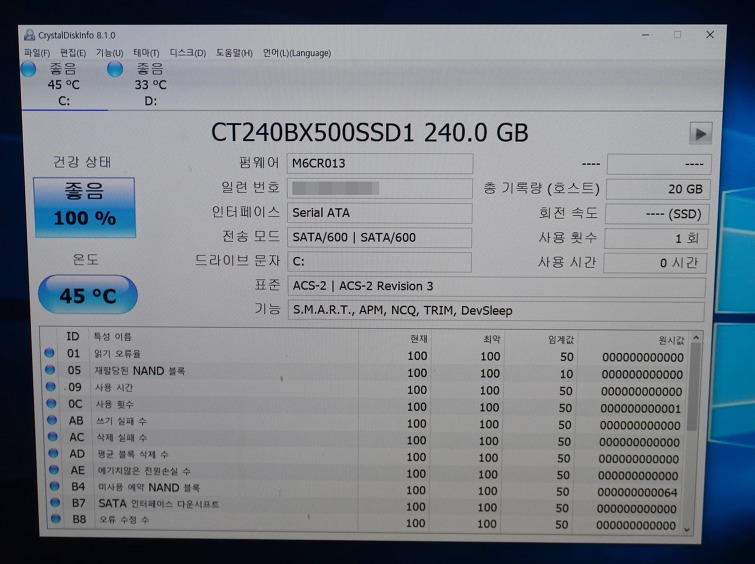Click the status dot of row AC
The image size is (755, 564).
(53, 437)
